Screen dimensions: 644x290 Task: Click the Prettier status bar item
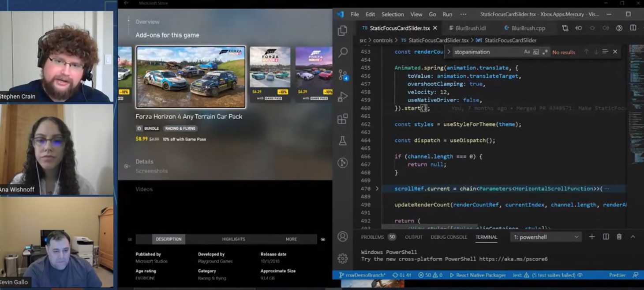(x=617, y=275)
